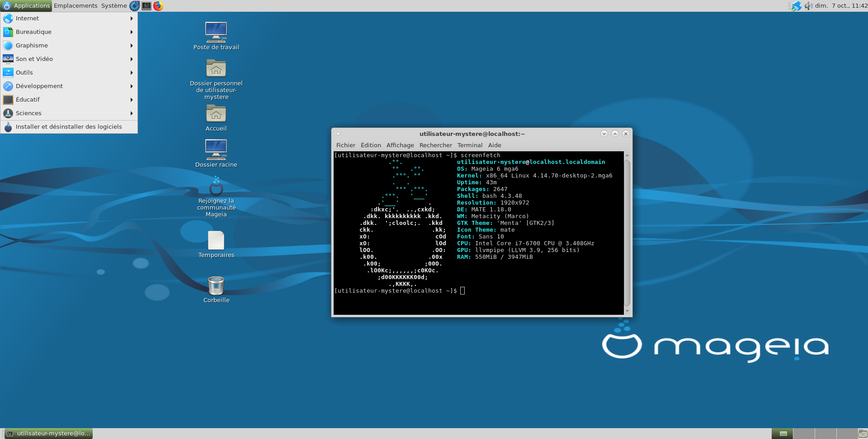Screen dimensions: 868x439
Task: Open the Mageia Control Center launcher in top panel
Action: (x=135, y=6)
